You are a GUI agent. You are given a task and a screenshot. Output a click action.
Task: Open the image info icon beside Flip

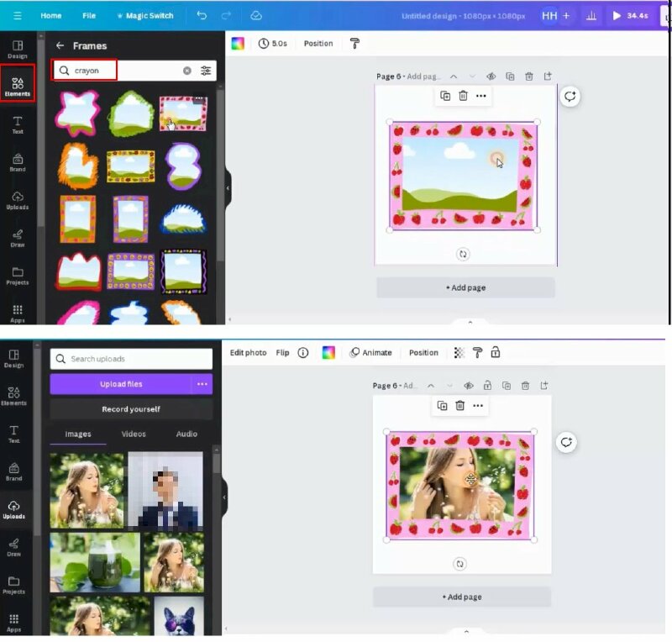coord(303,353)
